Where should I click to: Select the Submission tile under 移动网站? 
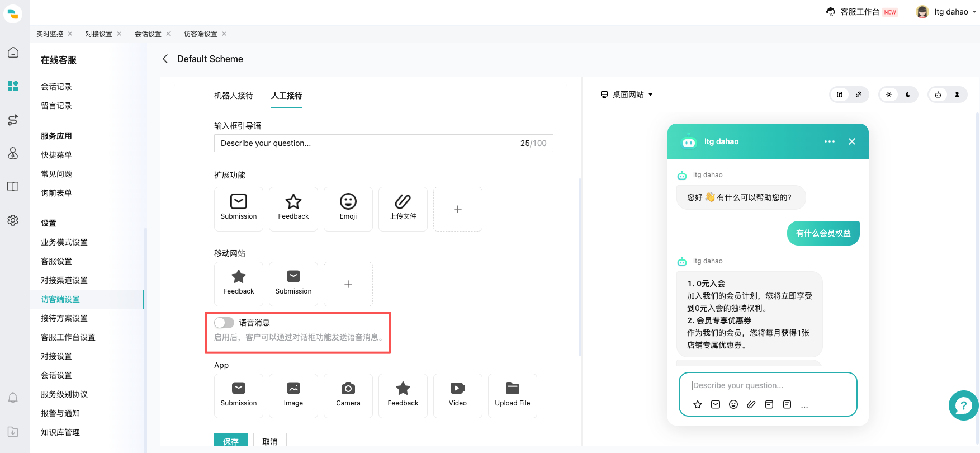(x=293, y=284)
